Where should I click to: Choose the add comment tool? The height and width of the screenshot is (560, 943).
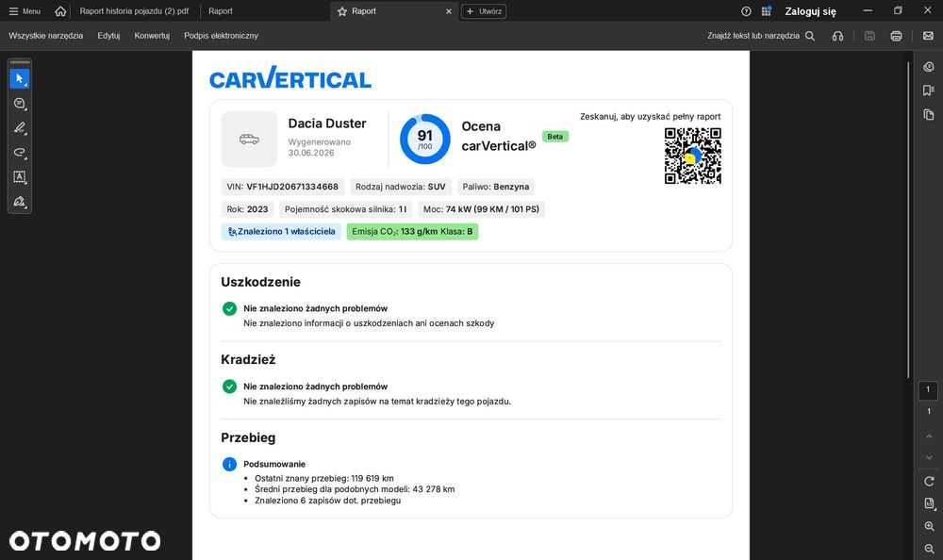(19, 104)
